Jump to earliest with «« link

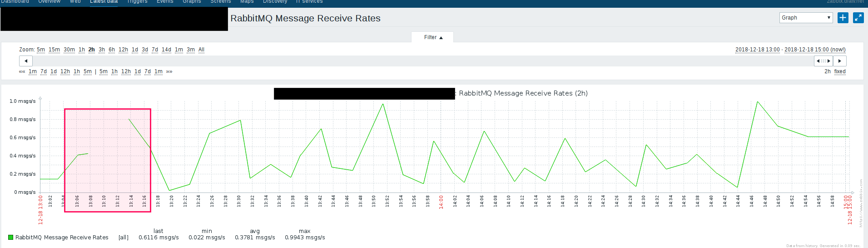[22, 71]
